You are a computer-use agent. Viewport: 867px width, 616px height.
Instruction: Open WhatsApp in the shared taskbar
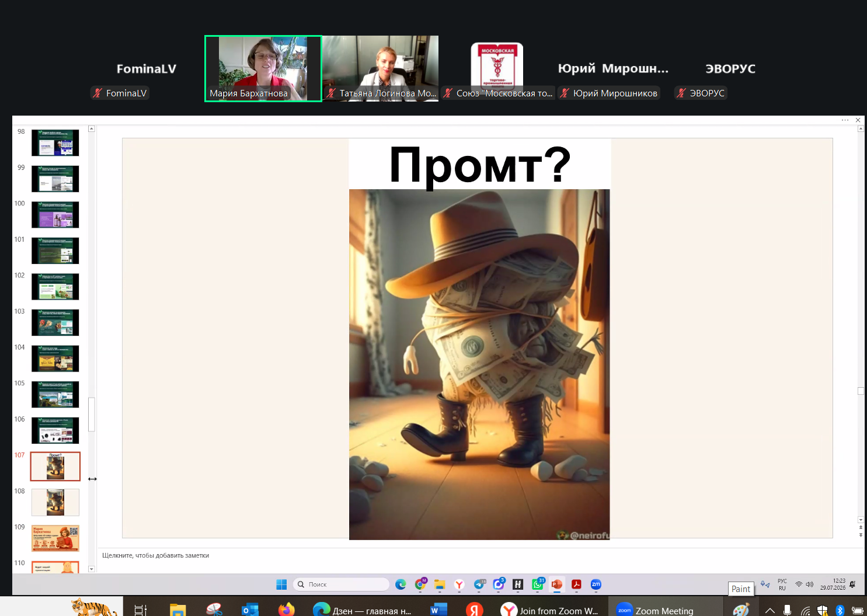pyautogui.click(x=538, y=584)
